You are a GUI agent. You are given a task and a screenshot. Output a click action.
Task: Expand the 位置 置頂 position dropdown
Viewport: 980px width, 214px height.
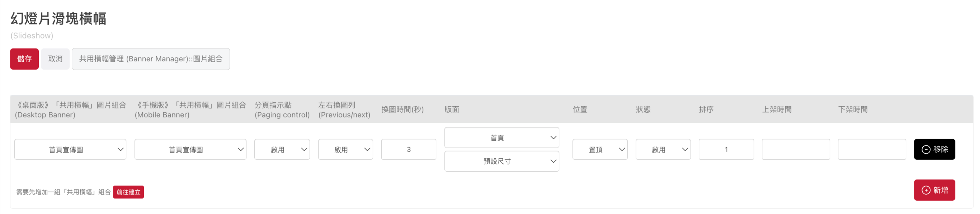600,149
